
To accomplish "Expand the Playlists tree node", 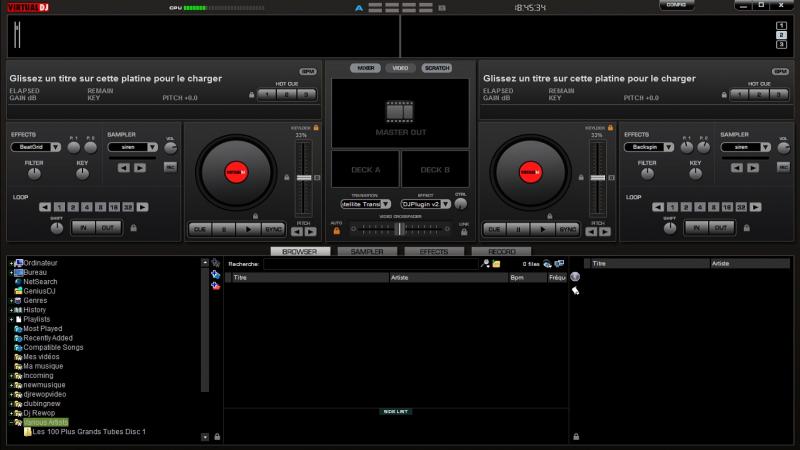I will point(11,319).
